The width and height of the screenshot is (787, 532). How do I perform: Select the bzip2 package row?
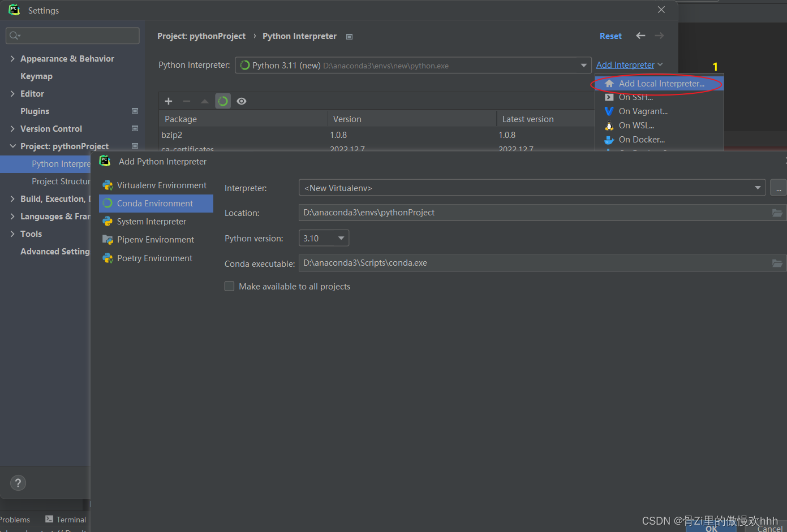(x=377, y=135)
